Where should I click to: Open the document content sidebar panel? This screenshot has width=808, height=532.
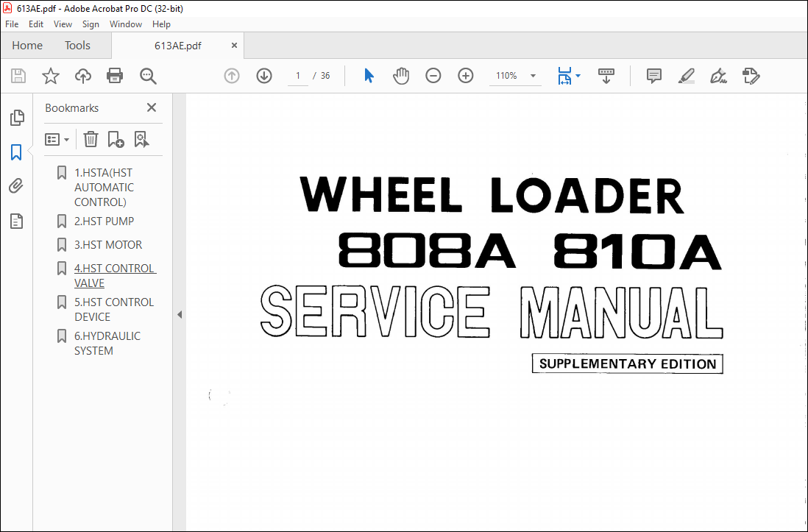16,221
